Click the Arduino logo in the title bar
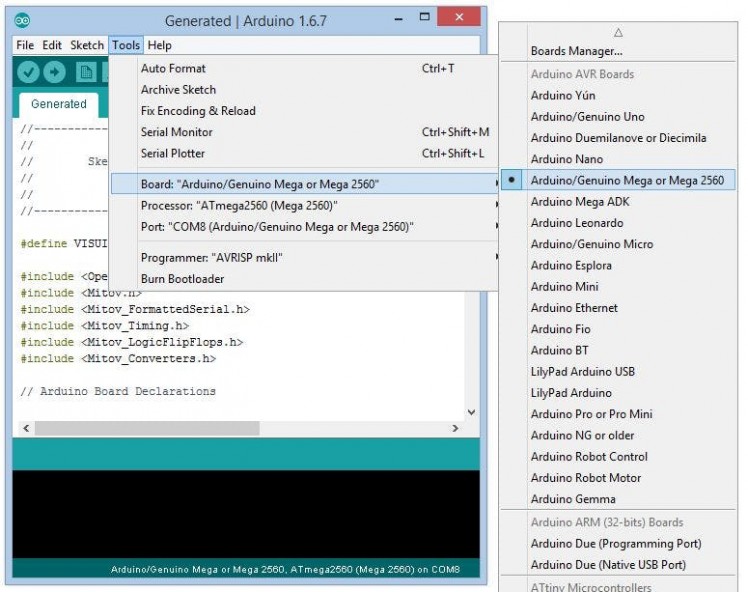The width and height of the screenshot is (748, 592). pyautogui.click(x=22, y=21)
